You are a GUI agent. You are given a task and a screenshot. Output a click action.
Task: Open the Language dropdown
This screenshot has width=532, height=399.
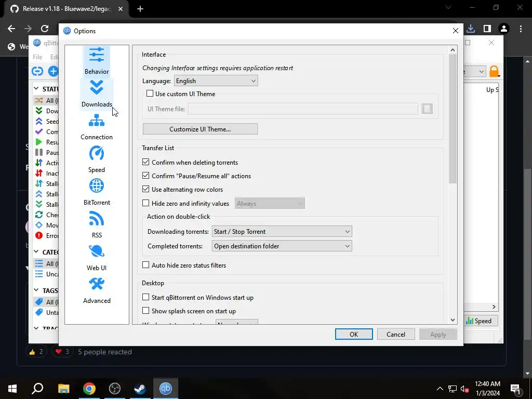(x=216, y=81)
